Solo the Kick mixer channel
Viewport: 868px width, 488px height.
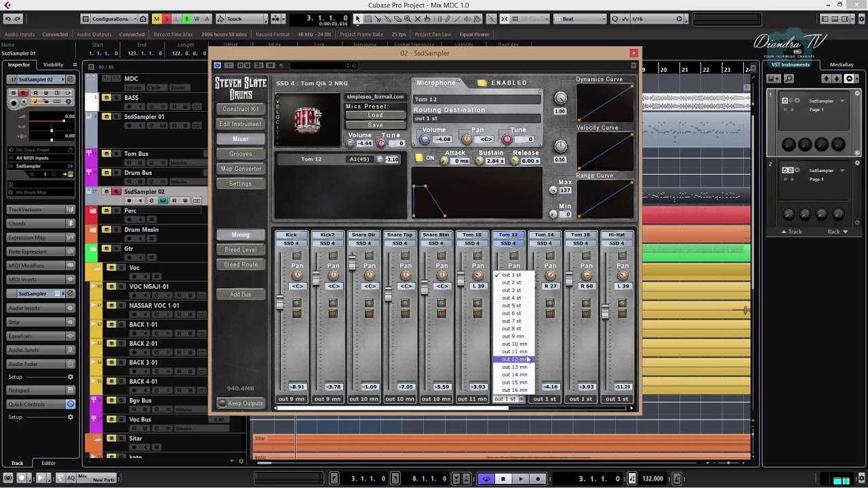[296, 302]
